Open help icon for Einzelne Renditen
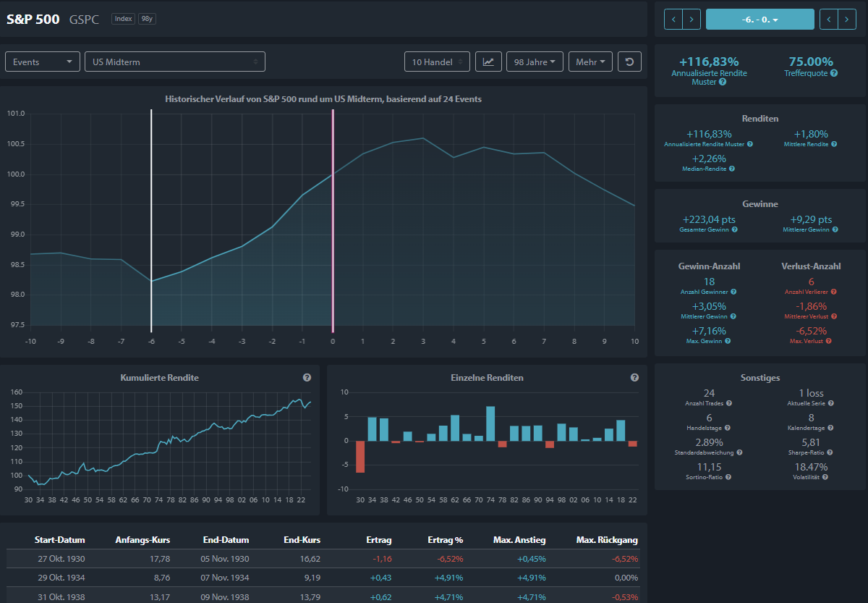The width and height of the screenshot is (868, 603). (x=634, y=377)
